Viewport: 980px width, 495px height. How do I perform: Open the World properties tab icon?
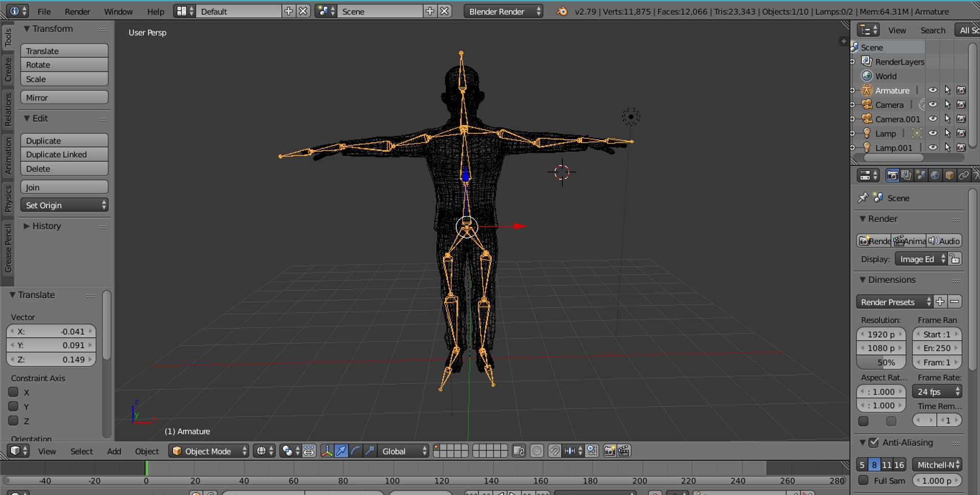point(935,176)
